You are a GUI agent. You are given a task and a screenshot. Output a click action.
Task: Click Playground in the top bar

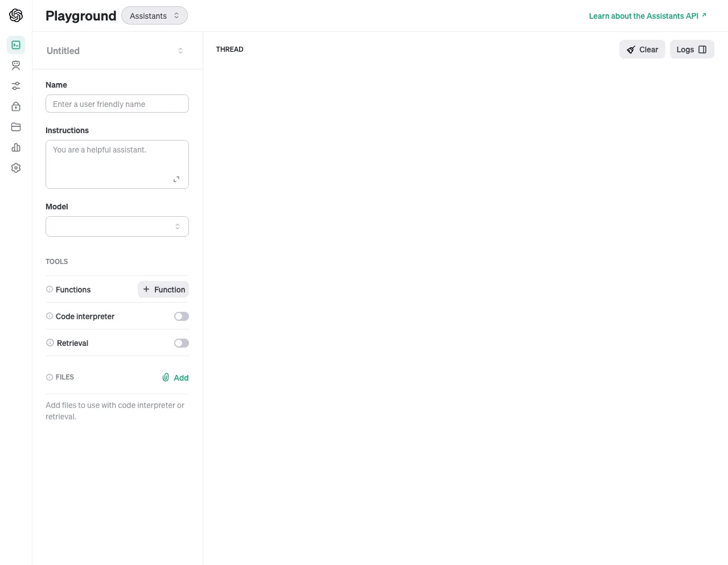pos(81,15)
